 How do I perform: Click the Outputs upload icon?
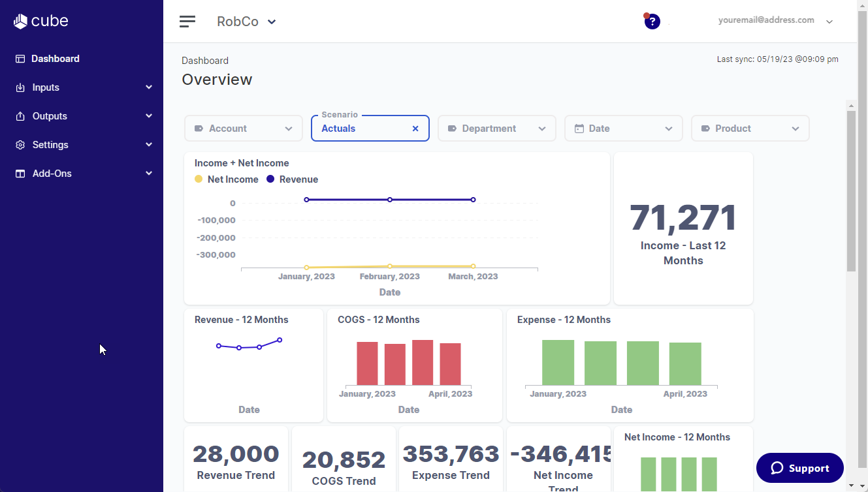20,116
